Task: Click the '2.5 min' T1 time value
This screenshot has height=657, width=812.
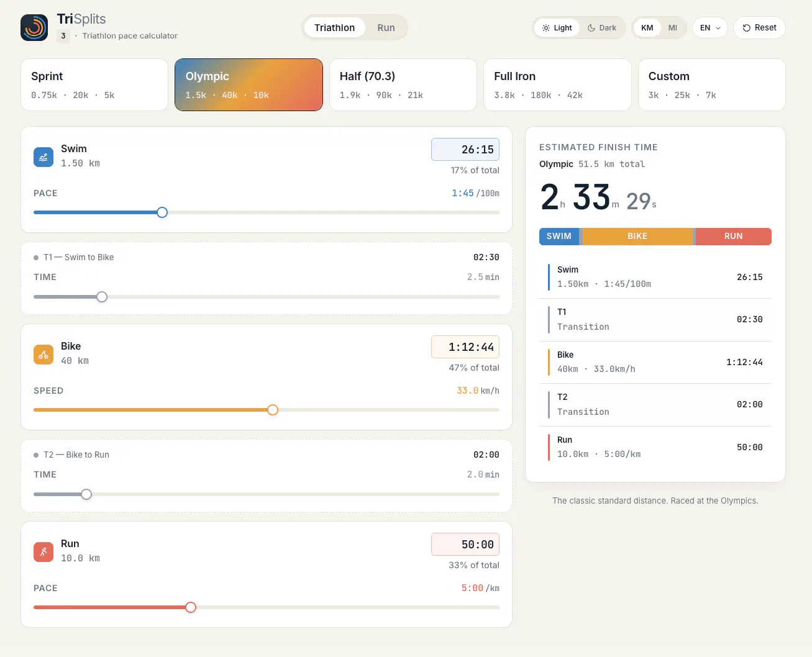Action: pyautogui.click(x=483, y=277)
